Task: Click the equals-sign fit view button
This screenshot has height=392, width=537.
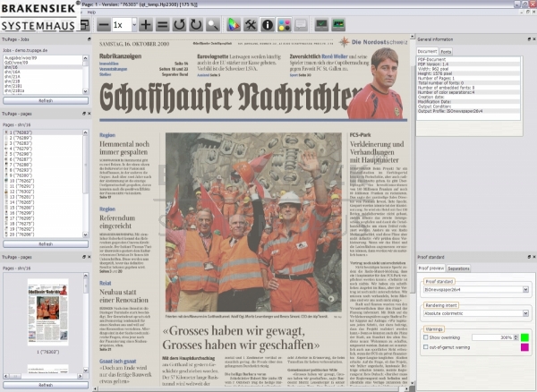Action: click(162, 25)
